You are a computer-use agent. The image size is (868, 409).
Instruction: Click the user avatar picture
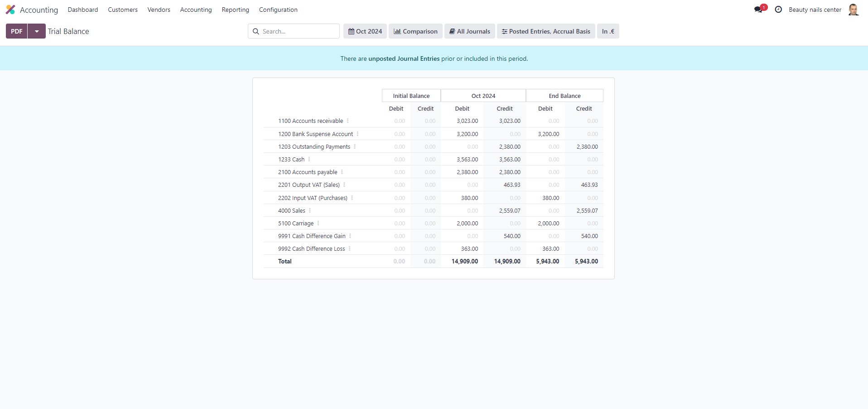[853, 10]
